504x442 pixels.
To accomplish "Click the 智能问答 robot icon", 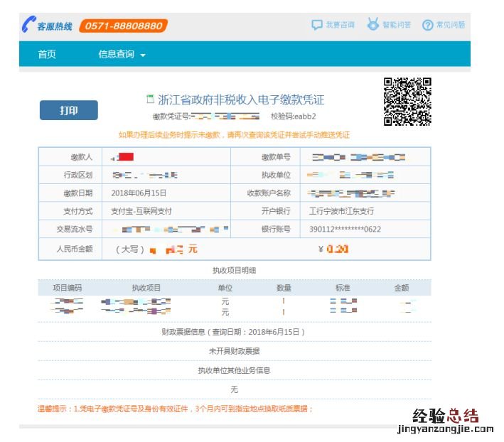I will [x=372, y=24].
